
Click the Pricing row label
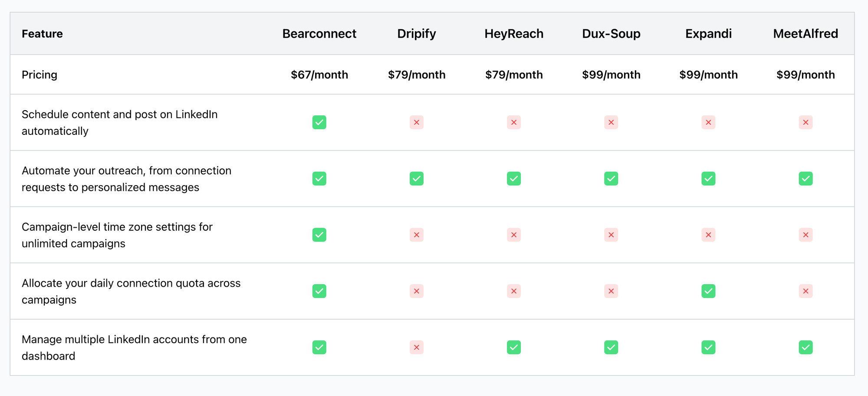[x=39, y=75]
